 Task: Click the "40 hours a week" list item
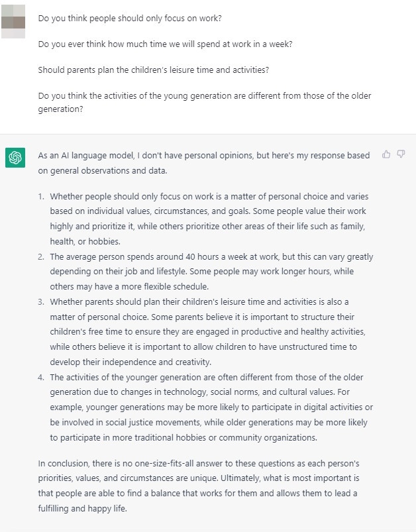point(211,272)
